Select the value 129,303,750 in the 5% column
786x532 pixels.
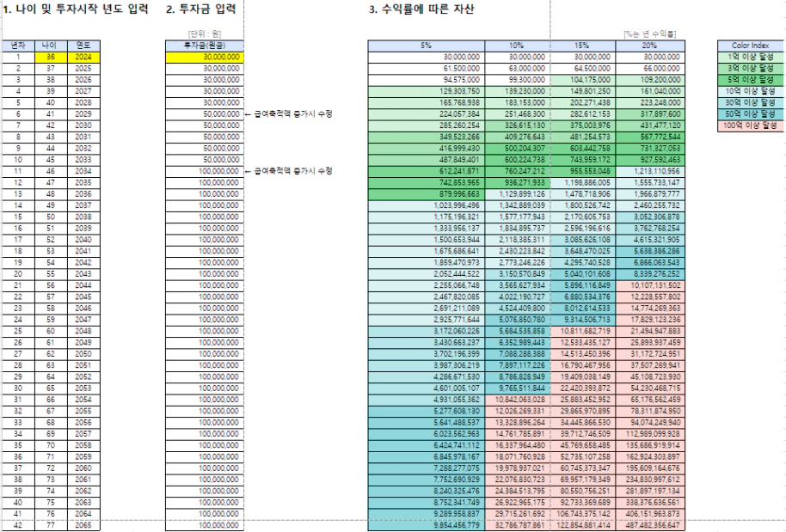426,91
